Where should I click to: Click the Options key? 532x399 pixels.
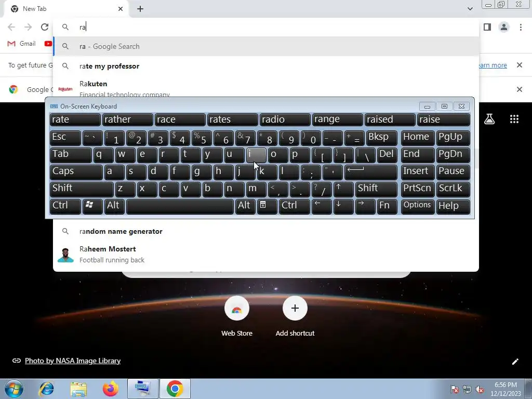pyautogui.click(x=418, y=206)
